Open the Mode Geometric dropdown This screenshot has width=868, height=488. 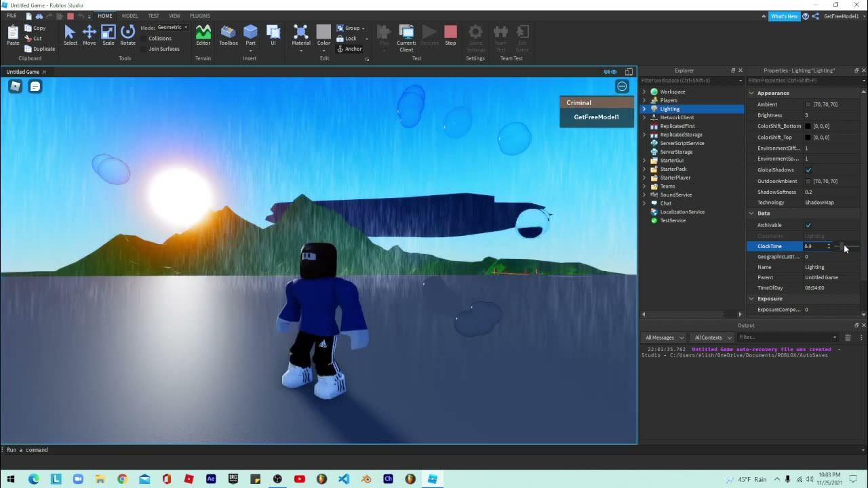(172, 28)
